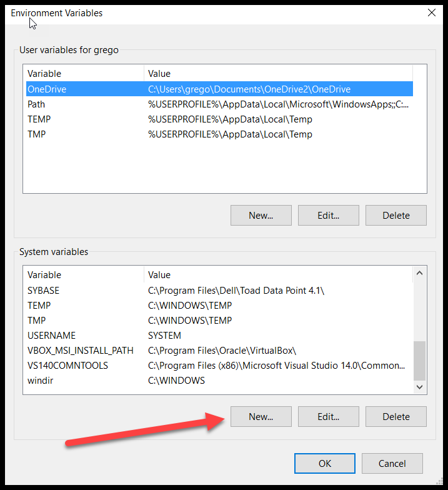Click the user Value column header
The image size is (448, 490).
(278, 74)
